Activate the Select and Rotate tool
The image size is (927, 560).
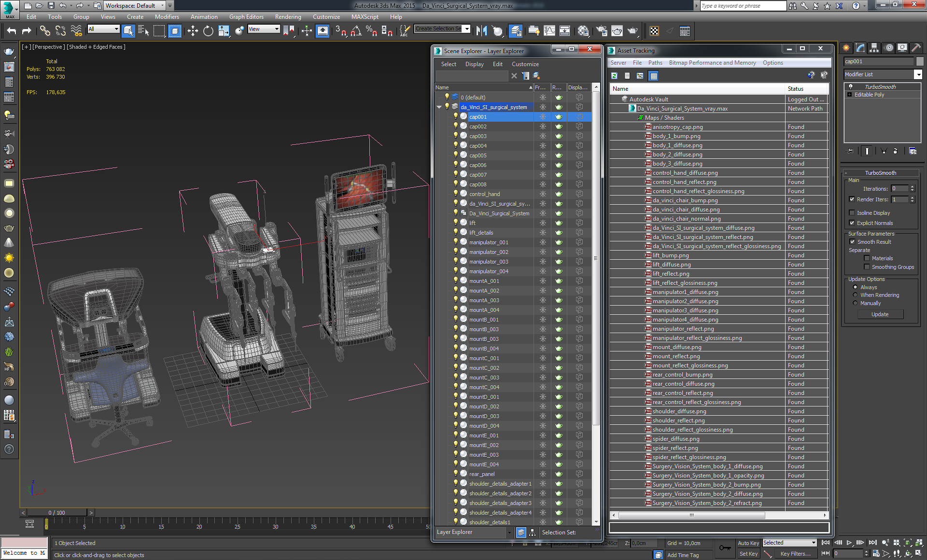(x=208, y=31)
